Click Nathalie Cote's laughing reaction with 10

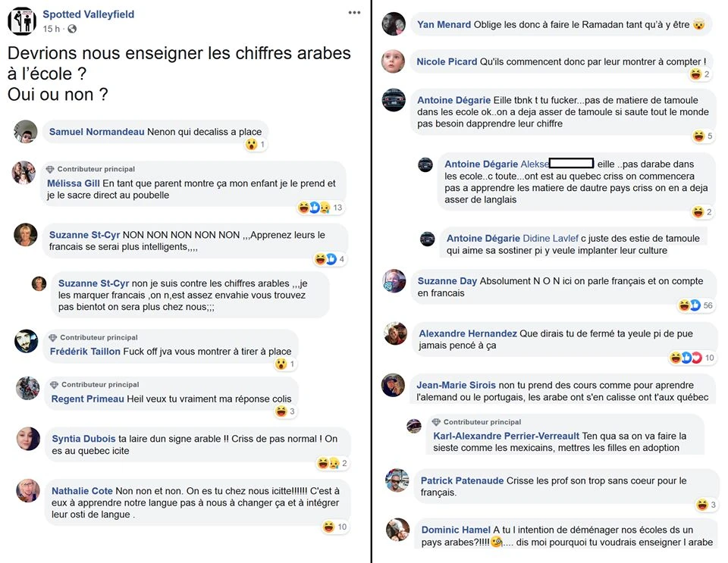coord(334,527)
